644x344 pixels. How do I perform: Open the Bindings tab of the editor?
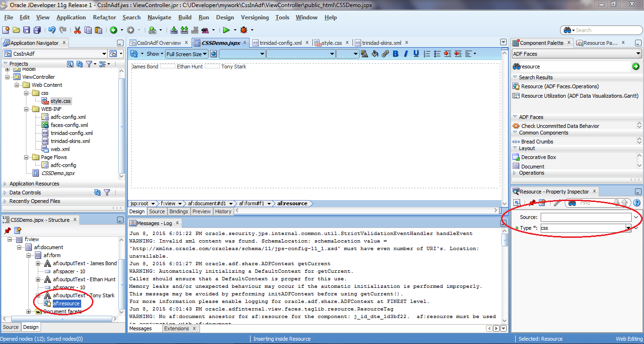click(179, 211)
